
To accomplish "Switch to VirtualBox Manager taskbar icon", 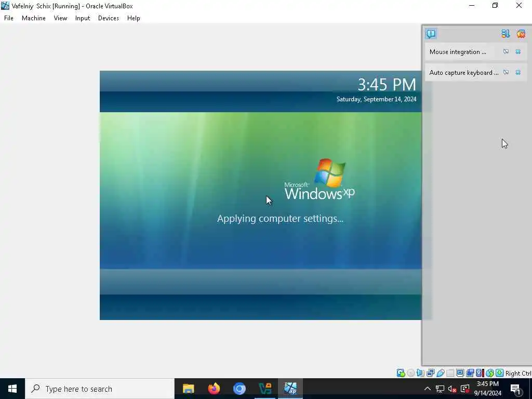I will coord(264,389).
